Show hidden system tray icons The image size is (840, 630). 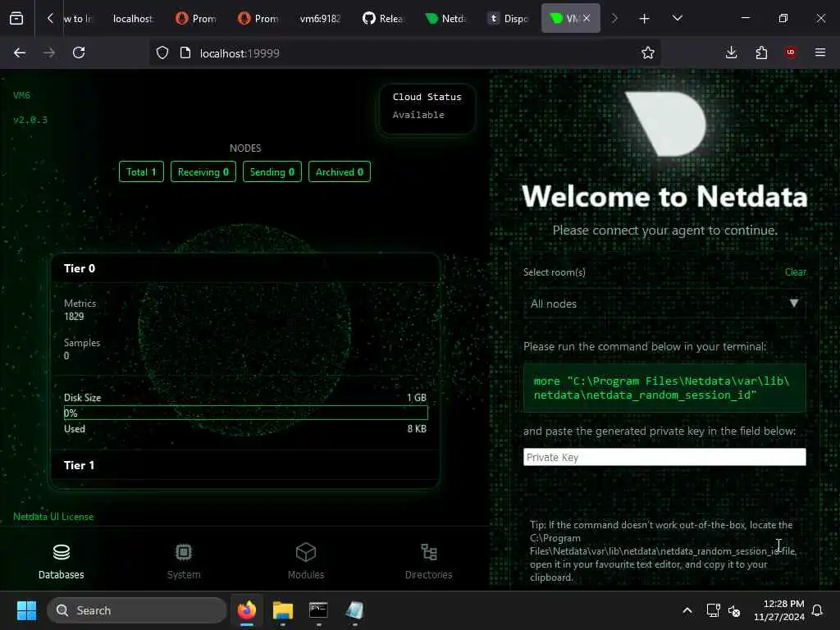point(687,610)
